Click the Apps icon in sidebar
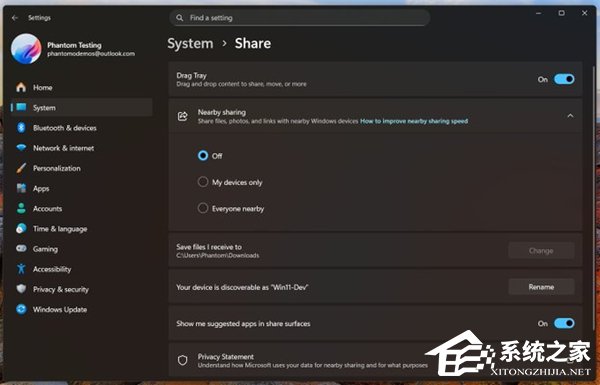600x385 pixels. 21,188
